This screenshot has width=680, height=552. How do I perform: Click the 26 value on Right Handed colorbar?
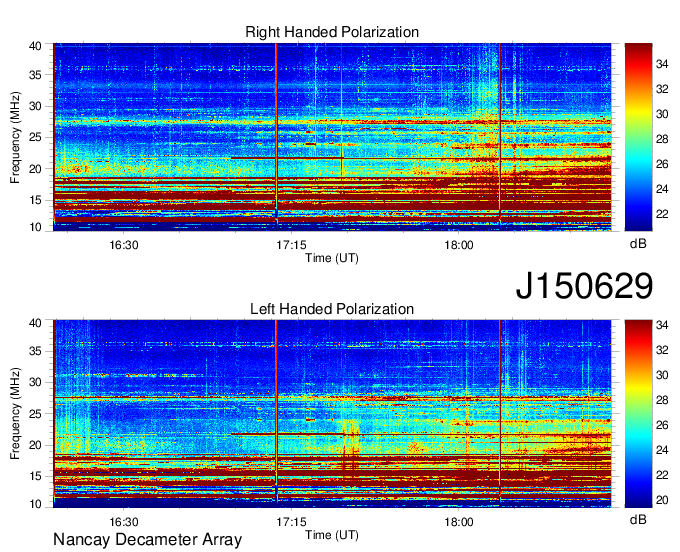(662, 164)
